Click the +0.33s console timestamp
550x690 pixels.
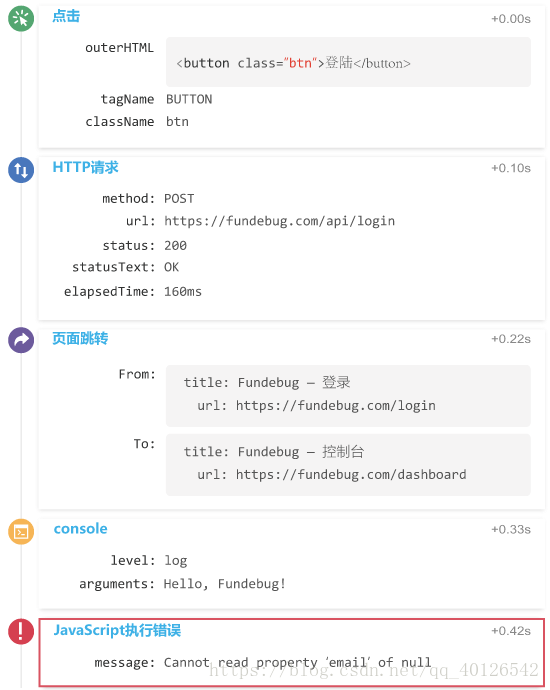pyautogui.click(x=511, y=529)
